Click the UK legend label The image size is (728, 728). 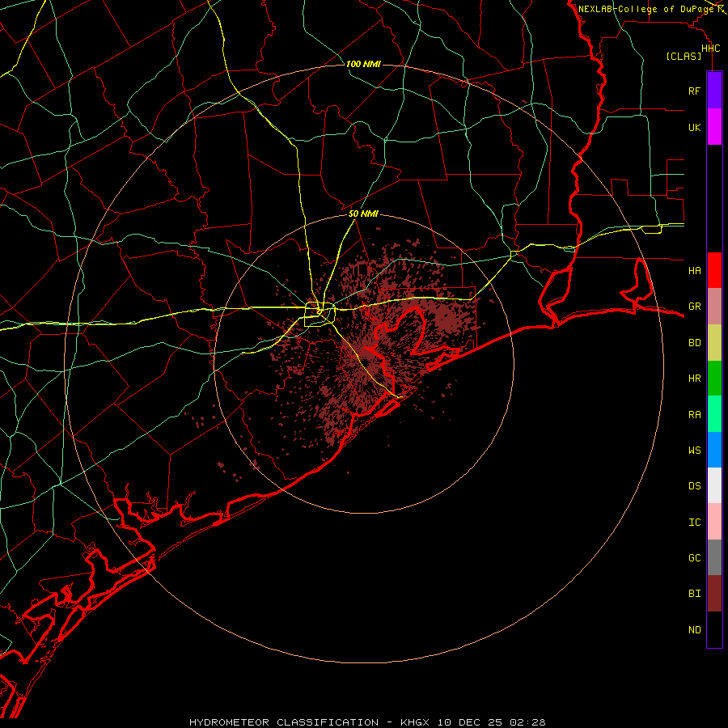pyautogui.click(x=694, y=127)
